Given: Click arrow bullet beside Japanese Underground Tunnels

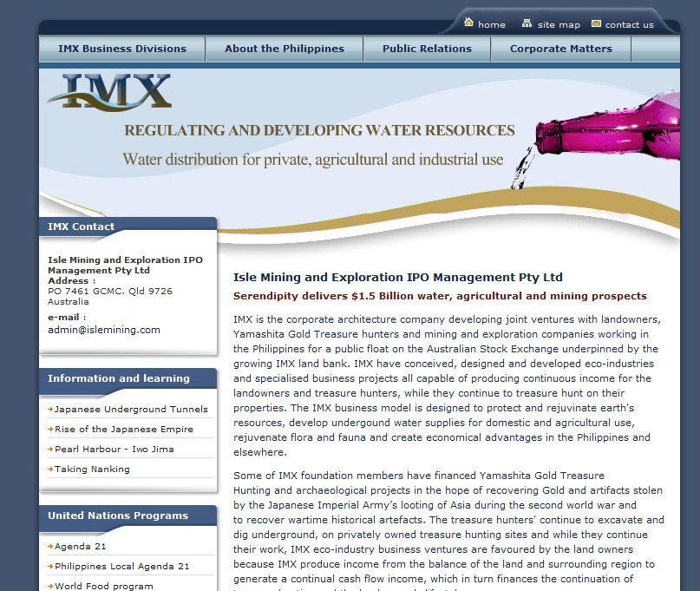Looking at the screenshot, I should pyautogui.click(x=50, y=410).
